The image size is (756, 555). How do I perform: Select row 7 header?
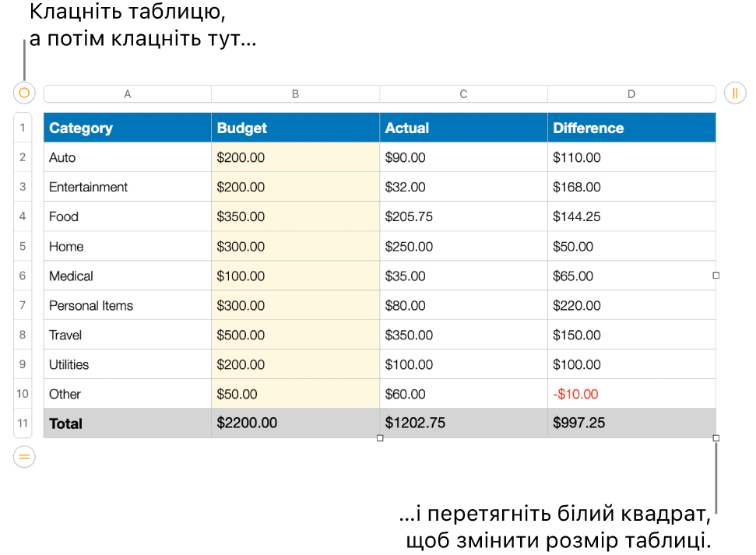coord(23,304)
